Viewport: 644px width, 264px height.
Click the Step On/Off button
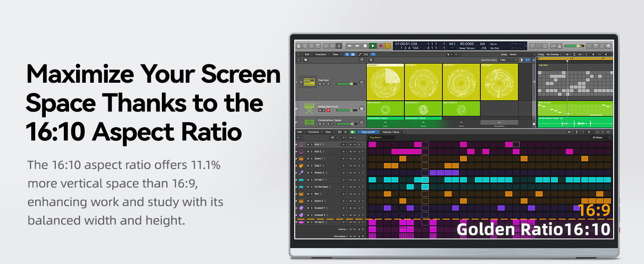pos(368,132)
